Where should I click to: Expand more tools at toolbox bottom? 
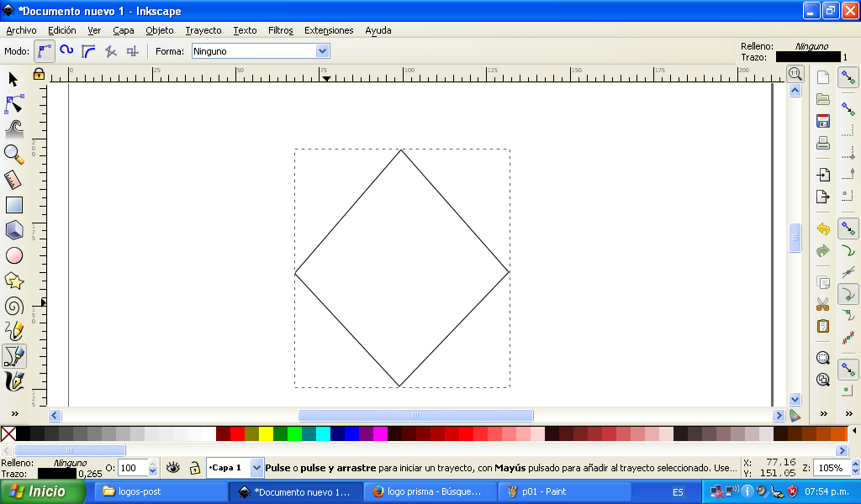click(x=15, y=413)
